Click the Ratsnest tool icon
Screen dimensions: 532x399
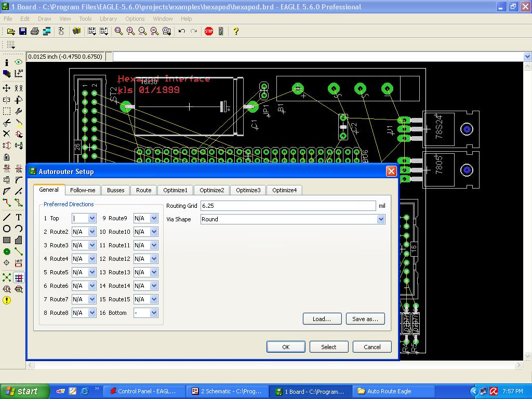[6, 278]
